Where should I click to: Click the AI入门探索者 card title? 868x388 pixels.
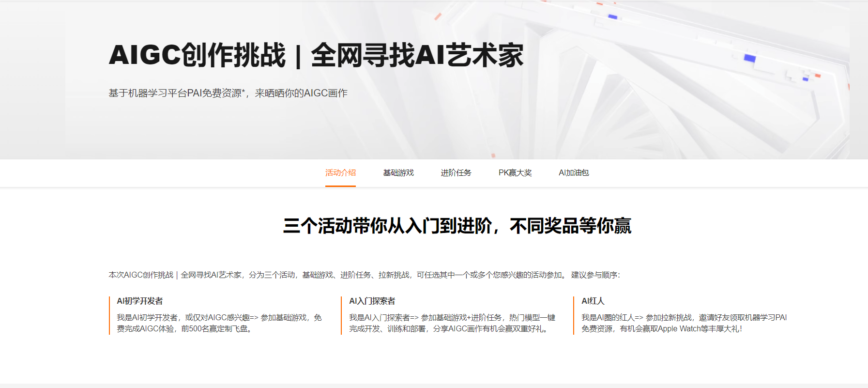pos(372,301)
